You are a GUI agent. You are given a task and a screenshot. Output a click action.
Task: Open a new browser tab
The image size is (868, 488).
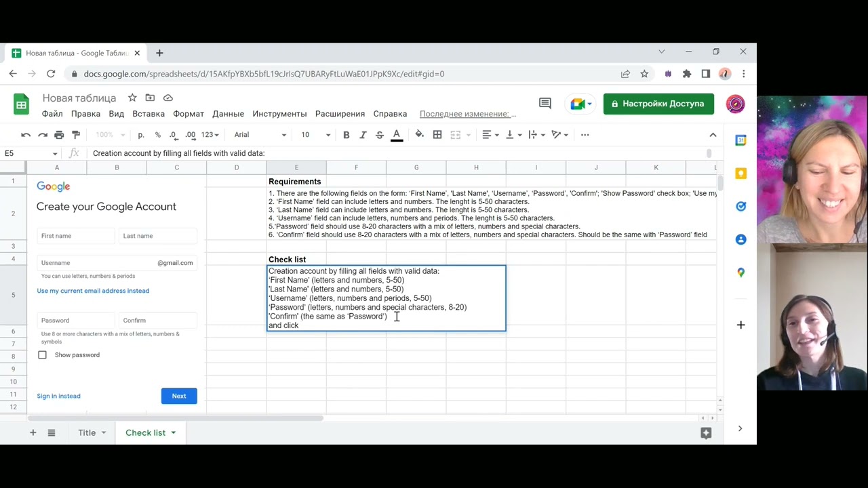pyautogui.click(x=159, y=53)
